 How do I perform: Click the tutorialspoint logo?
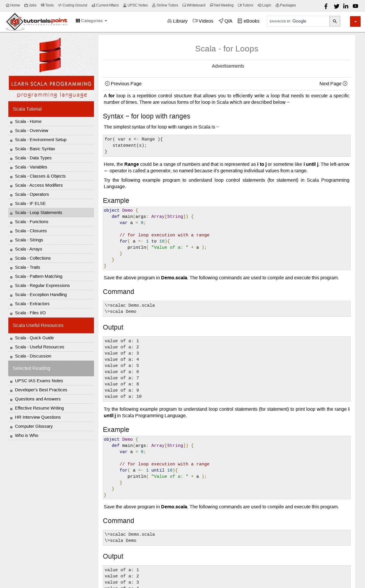tap(36, 22)
